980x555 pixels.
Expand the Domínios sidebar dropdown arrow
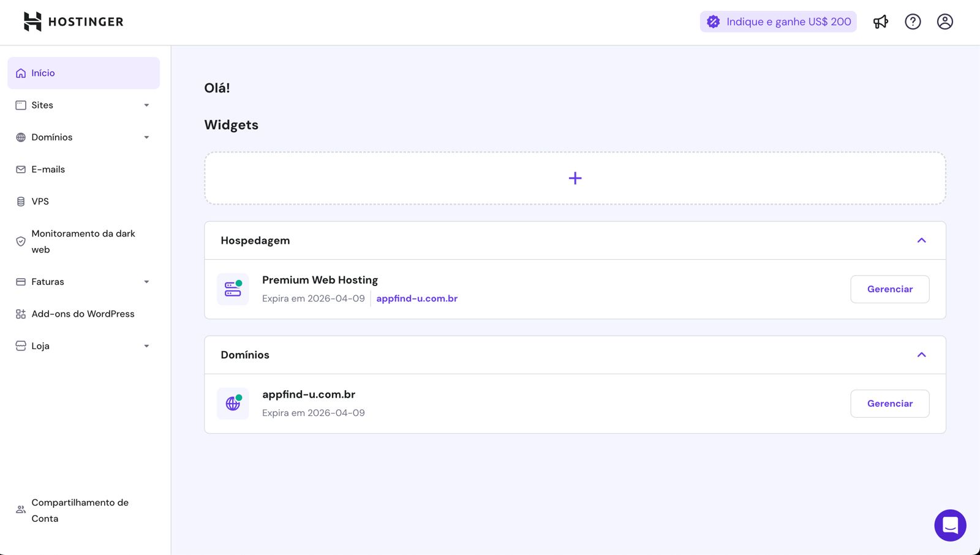click(146, 137)
